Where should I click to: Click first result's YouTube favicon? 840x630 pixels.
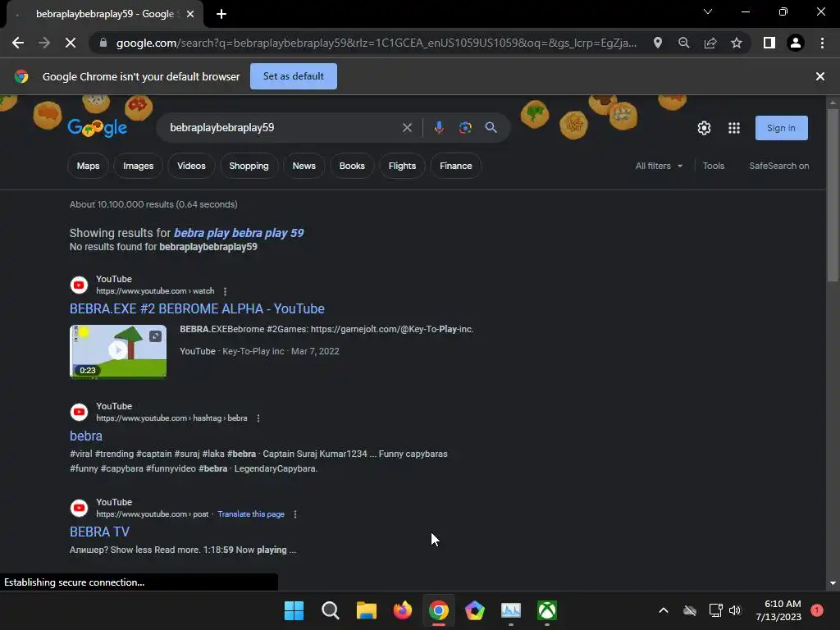80,285
